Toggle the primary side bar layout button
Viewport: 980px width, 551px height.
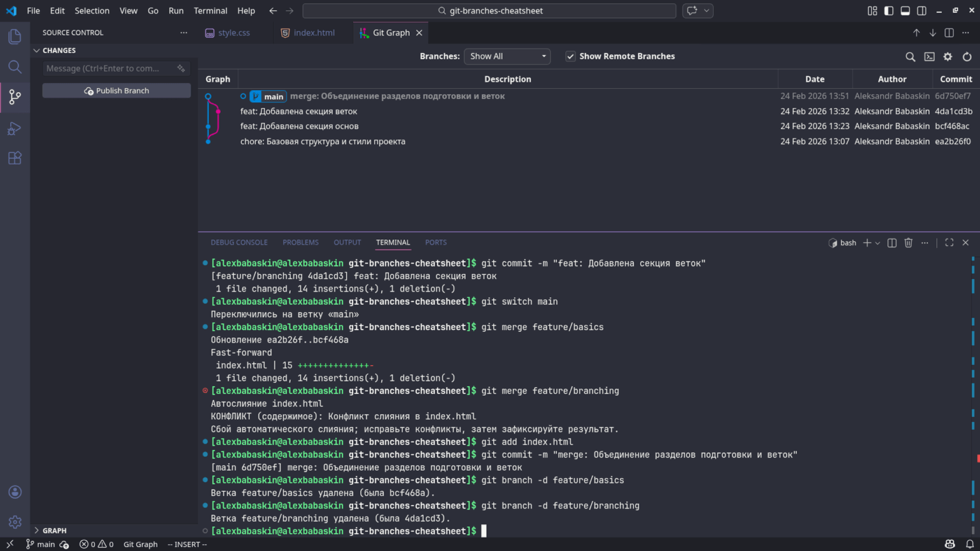[888, 11]
